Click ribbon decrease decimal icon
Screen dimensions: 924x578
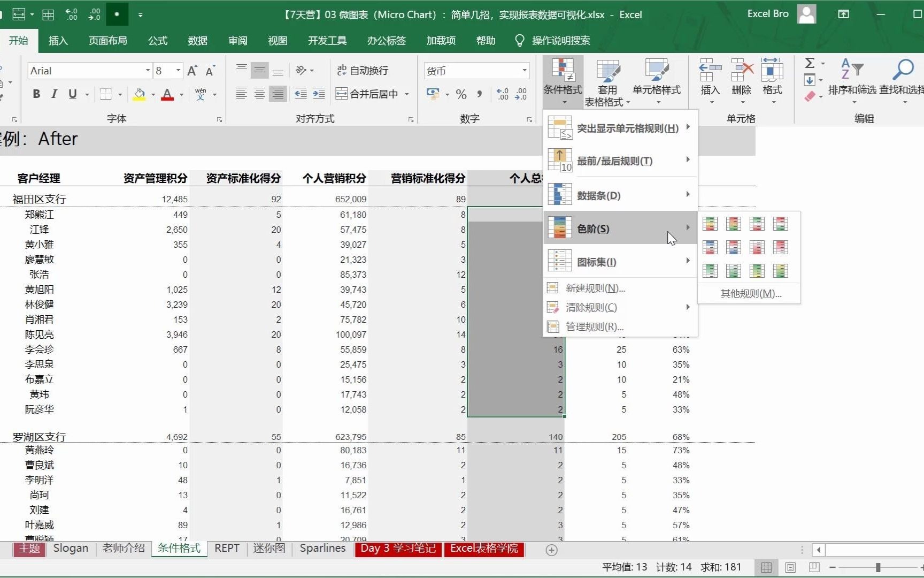click(521, 94)
